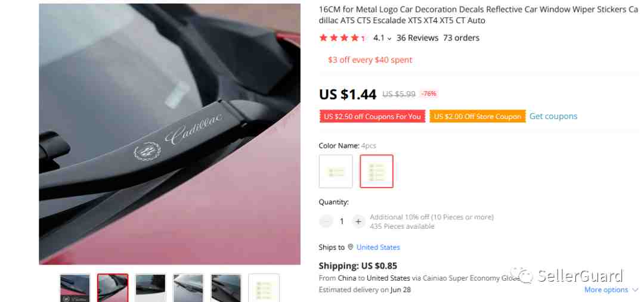
Task: Click the US $2.00 Off Store Coupon tag
Action: click(478, 117)
